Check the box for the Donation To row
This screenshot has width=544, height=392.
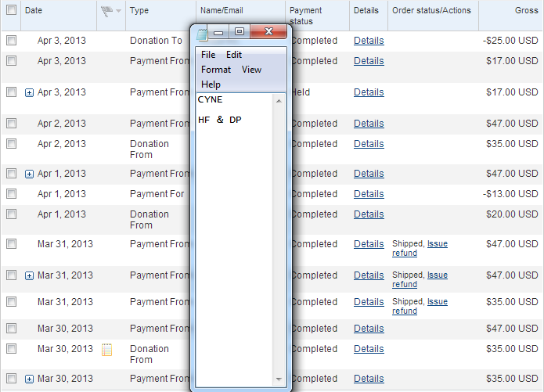[11, 41]
